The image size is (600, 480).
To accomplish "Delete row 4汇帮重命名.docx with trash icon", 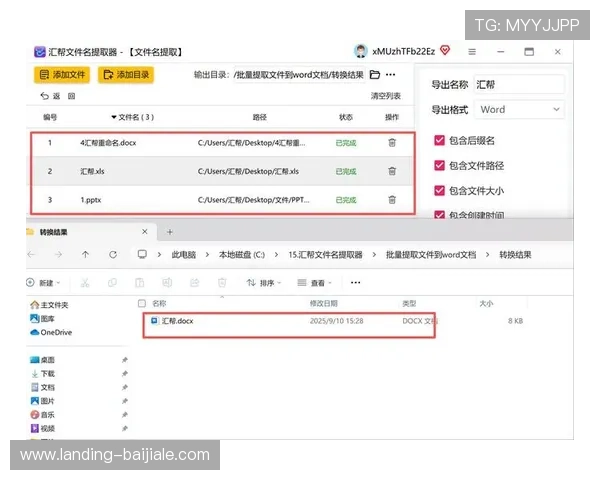I will coord(392,143).
